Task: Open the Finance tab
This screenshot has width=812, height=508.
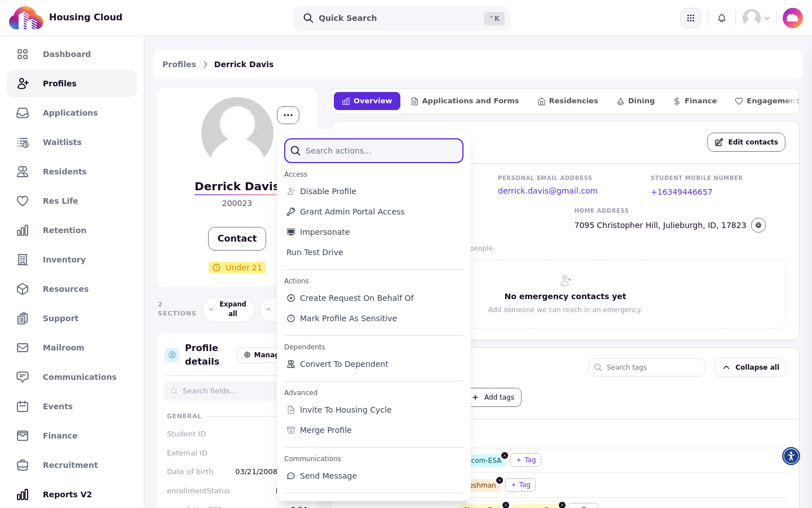Action: tap(695, 101)
